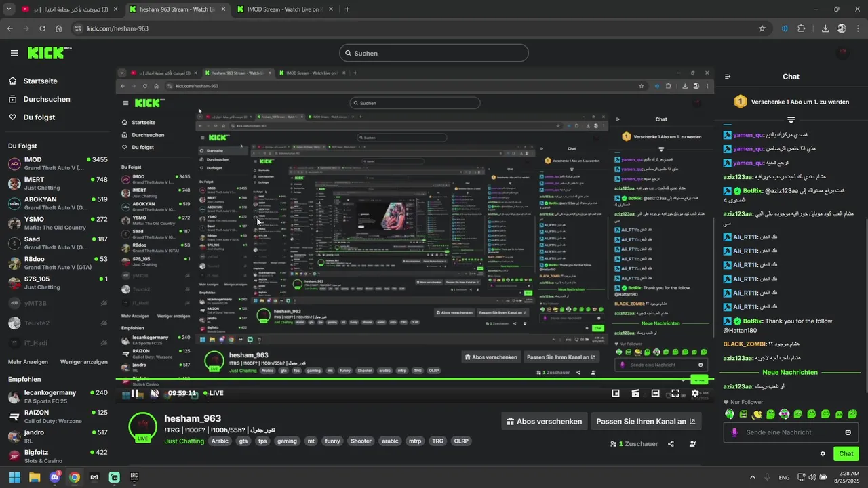Image resolution: width=868 pixels, height=488 pixels.
Task: Open S7S_105 channel in sidebar
Action: pos(58,283)
